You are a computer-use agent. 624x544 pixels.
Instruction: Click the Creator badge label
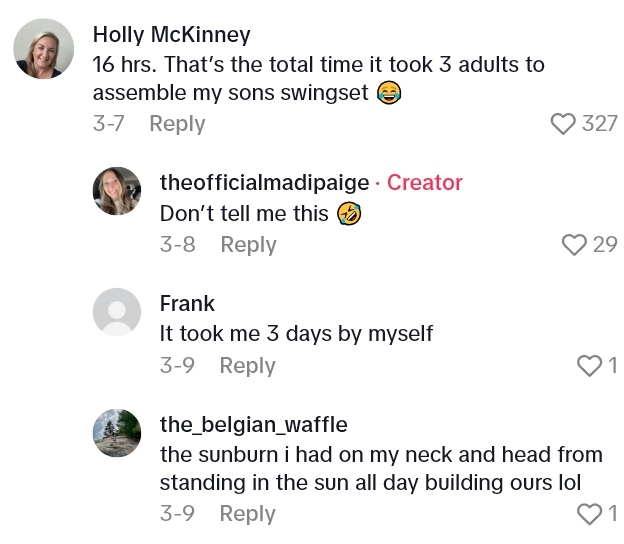425,182
